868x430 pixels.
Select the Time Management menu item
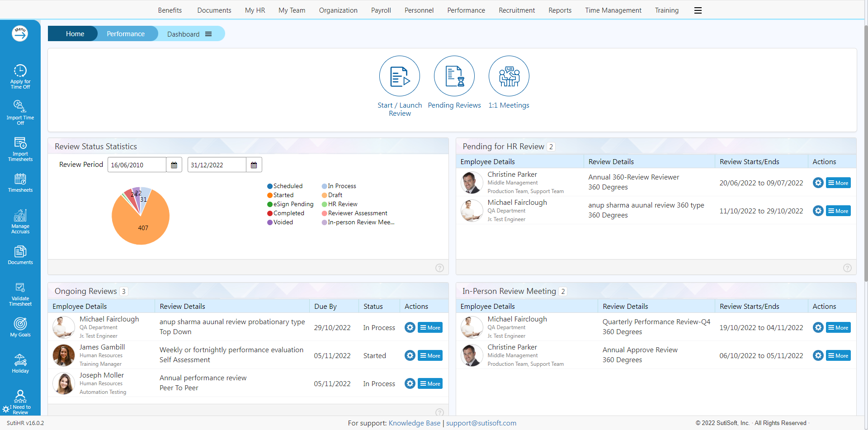click(613, 10)
